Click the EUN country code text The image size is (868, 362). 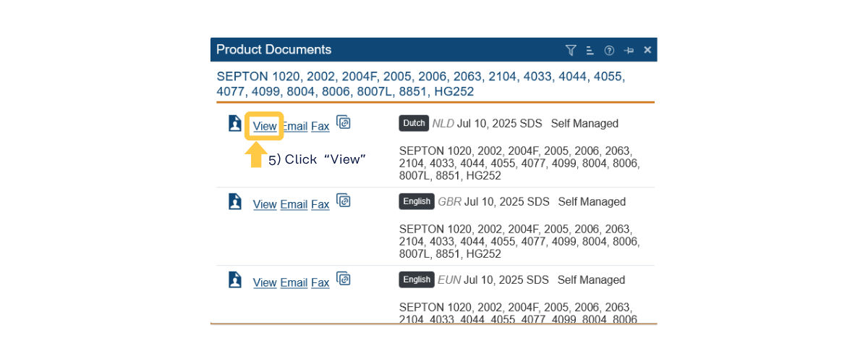(449, 280)
